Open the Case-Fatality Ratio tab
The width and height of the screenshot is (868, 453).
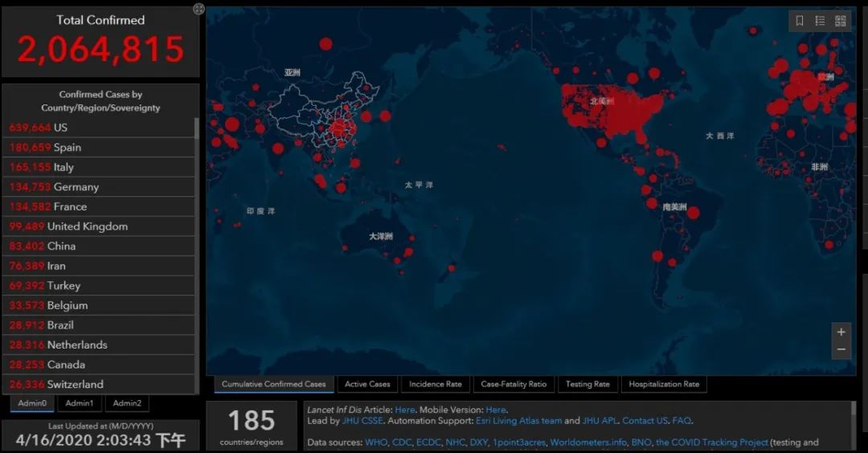(x=514, y=384)
